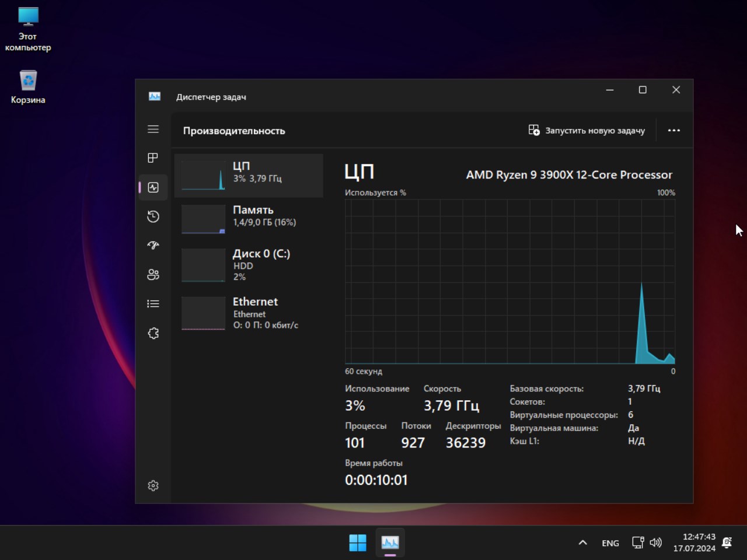This screenshot has width=747, height=560.
Task: Click the speed value 3,79 ГГц
Action: coord(452,405)
